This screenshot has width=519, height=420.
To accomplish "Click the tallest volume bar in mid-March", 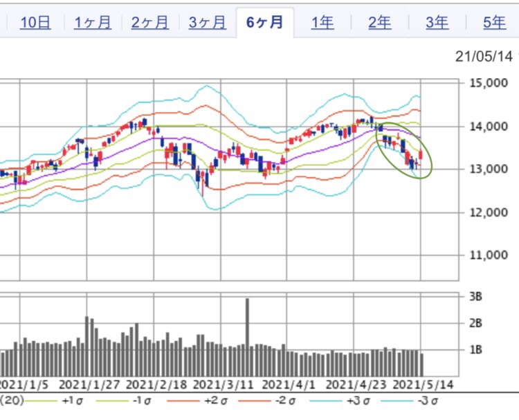I will click(247, 337).
